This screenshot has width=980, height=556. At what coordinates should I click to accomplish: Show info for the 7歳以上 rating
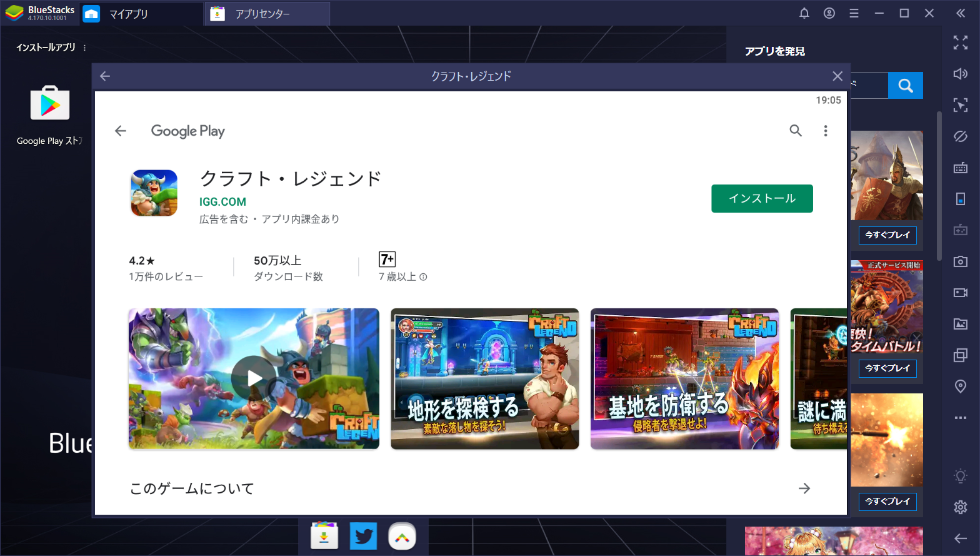[423, 277]
